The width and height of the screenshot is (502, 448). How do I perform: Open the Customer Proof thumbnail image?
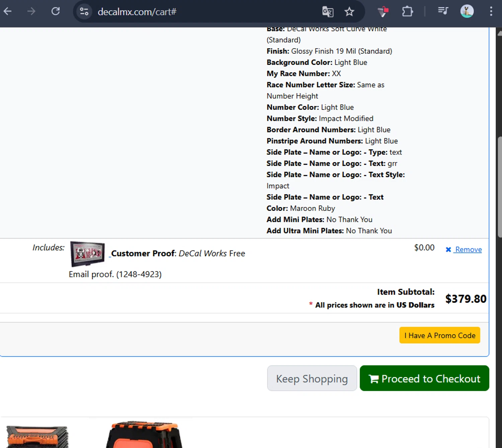[88, 253]
